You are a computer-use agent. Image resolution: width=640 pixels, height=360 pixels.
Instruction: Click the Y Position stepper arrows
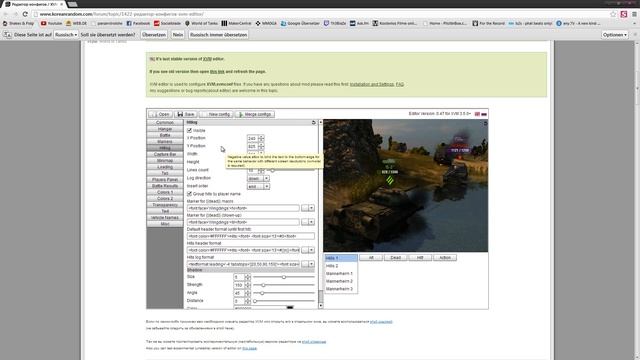tap(261, 146)
